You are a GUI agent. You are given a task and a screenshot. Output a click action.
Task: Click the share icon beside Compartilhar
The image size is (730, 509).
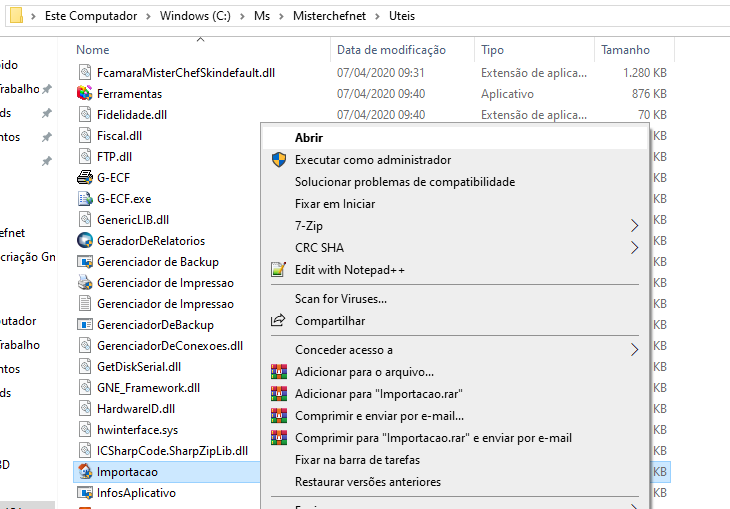coord(278,320)
